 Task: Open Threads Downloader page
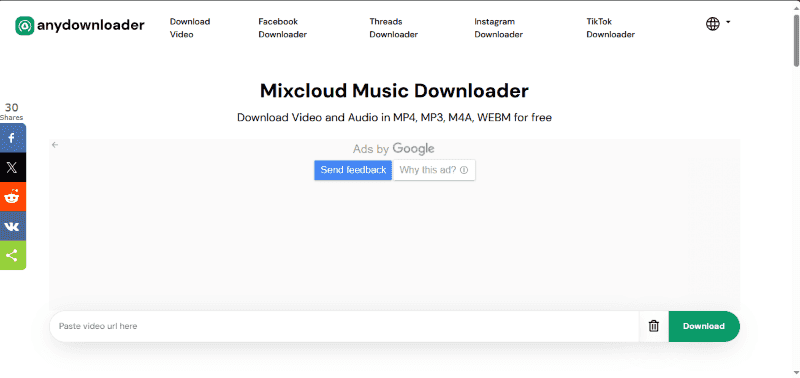[393, 28]
